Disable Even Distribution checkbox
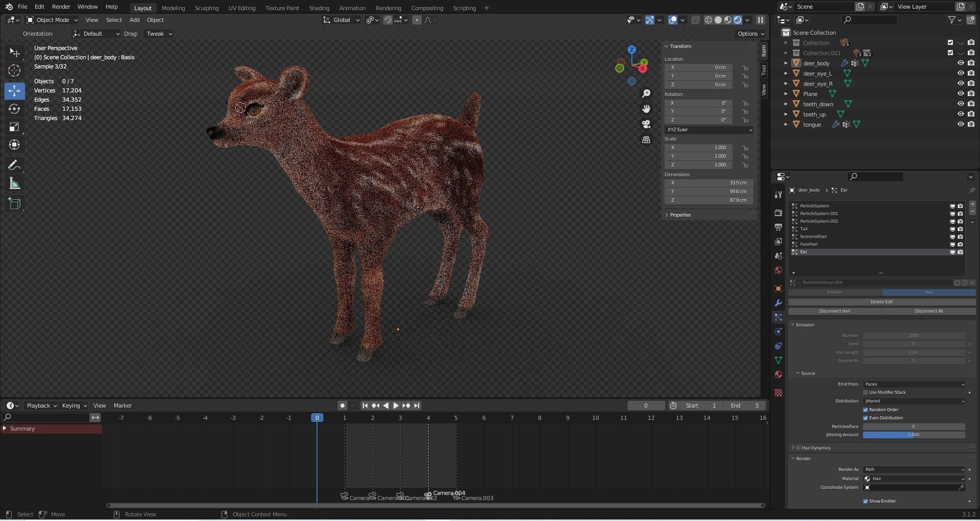 pyautogui.click(x=866, y=418)
